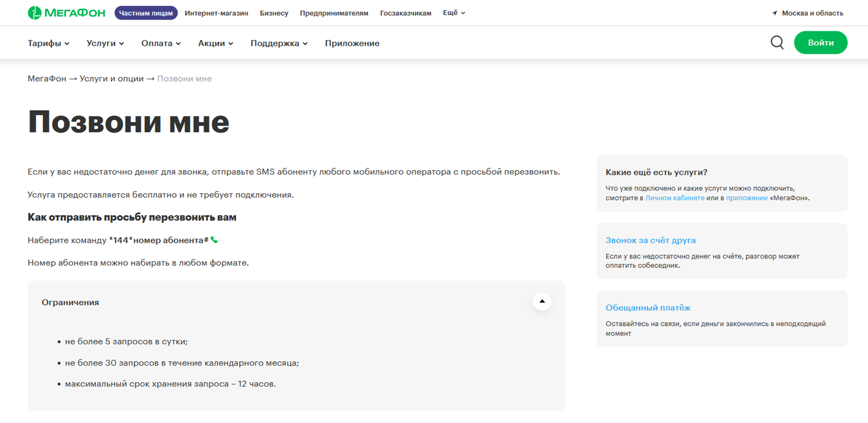Open the Обещанный платёж link
Image resolution: width=868 pixels, height=423 pixels.
[x=648, y=308]
